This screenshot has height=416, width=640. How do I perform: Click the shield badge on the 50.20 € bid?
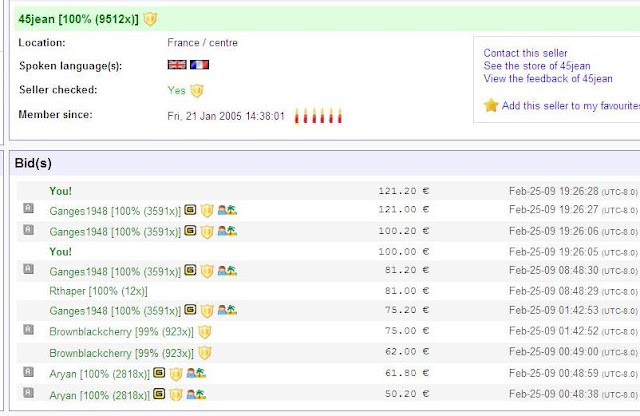[x=176, y=395]
